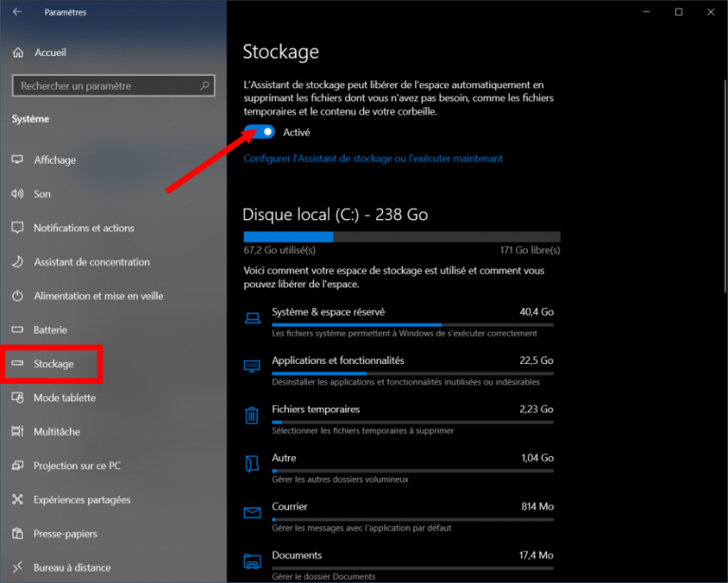Click the Courrier envelope icon
Image resolution: width=728 pixels, height=583 pixels.
252,513
